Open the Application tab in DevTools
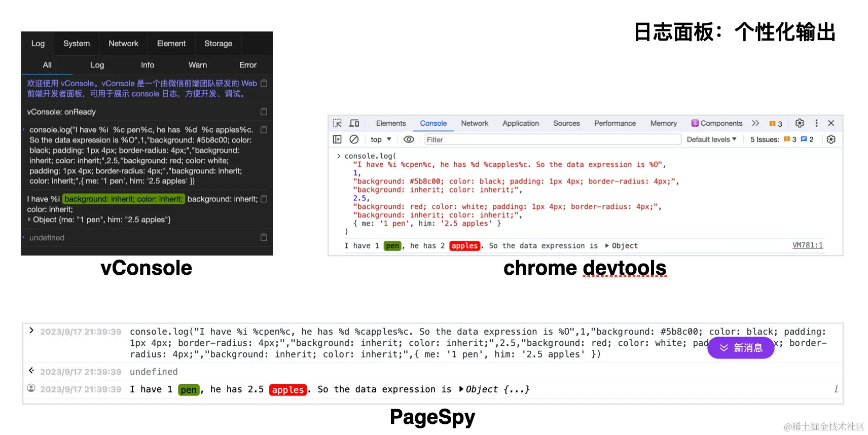Image resolution: width=868 pixels, height=435 pixels. 521,123
